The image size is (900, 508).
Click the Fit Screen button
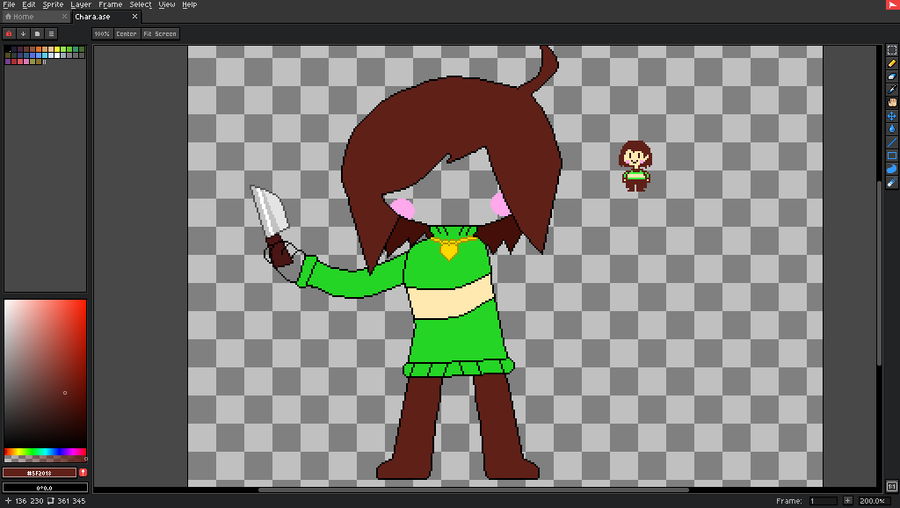coord(160,34)
